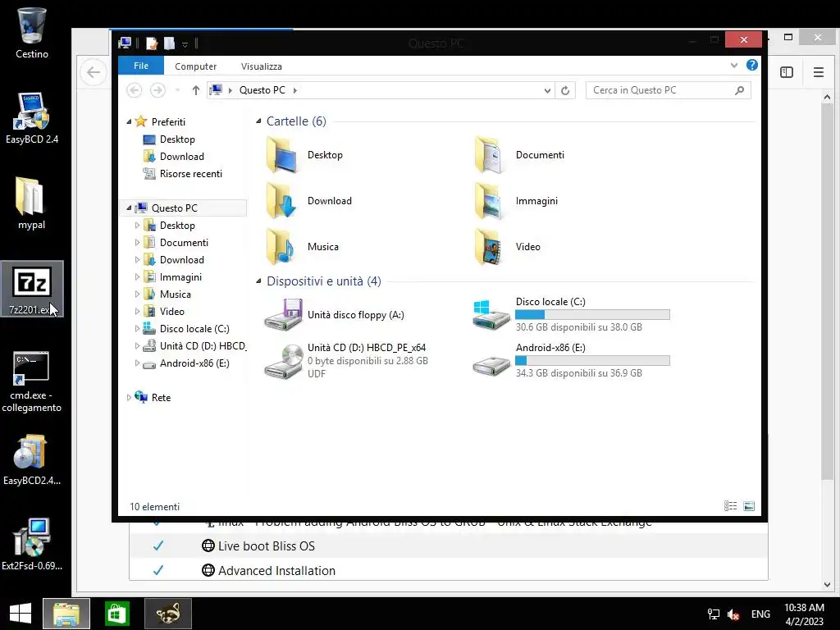Open the Windows Start button
Image resolution: width=840 pixels, height=630 pixels.
pyautogui.click(x=21, y=614)
